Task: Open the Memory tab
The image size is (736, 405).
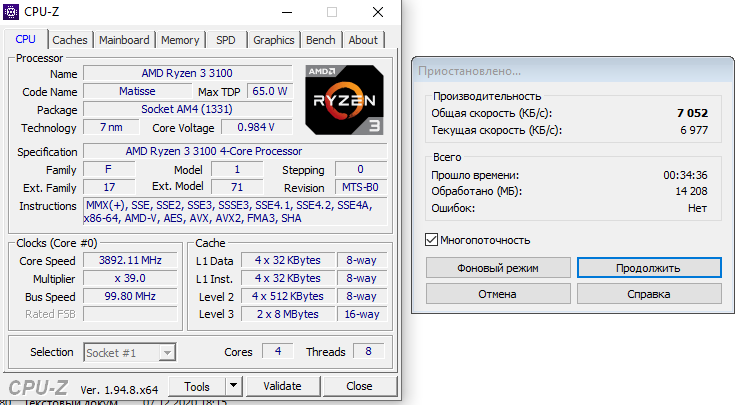Action: (x=180, y=40)
